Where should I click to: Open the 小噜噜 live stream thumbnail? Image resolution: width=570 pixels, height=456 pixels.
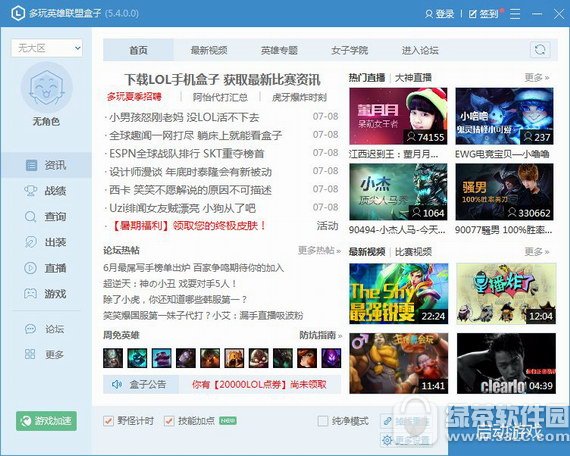pos(504,116)
